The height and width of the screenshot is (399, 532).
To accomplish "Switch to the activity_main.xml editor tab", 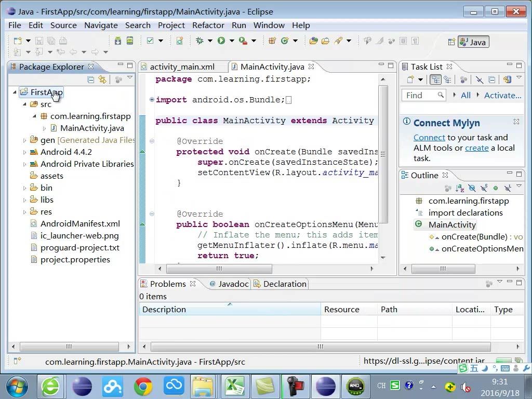I will (x=182, y=67).
